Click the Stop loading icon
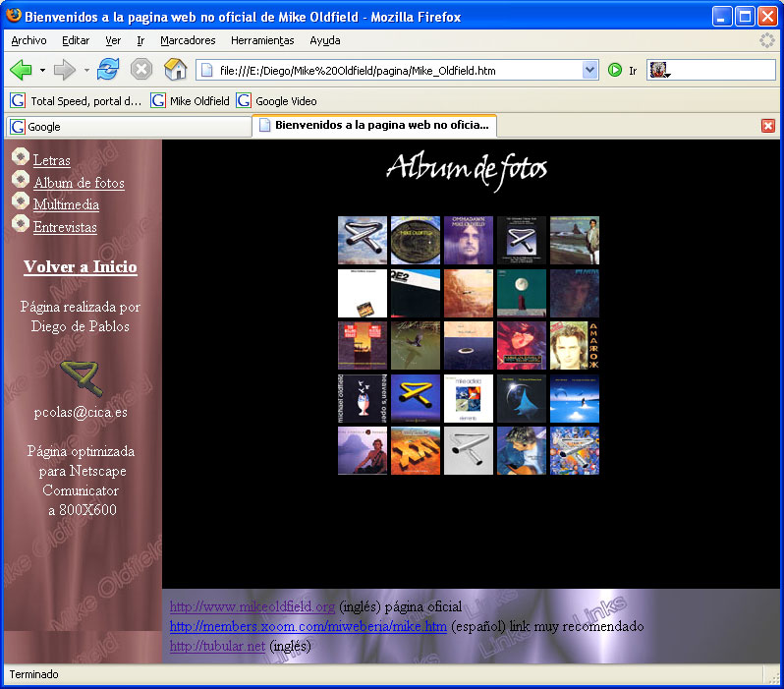 click(x=141, y=70)
